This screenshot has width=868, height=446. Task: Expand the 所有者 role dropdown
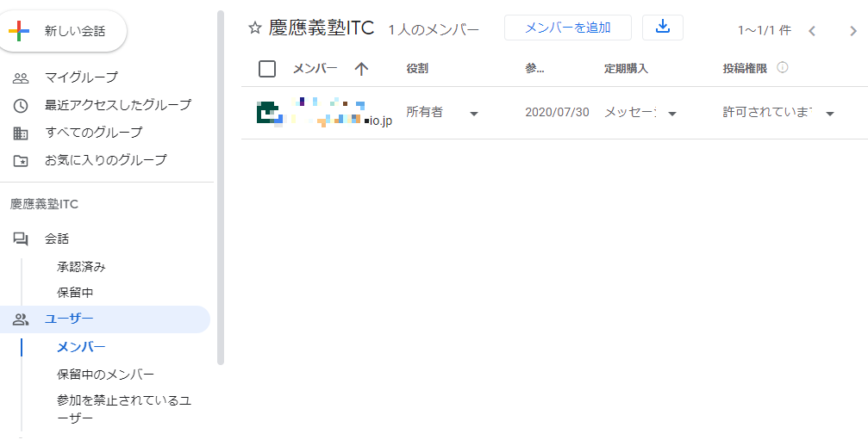pos(473,114)
